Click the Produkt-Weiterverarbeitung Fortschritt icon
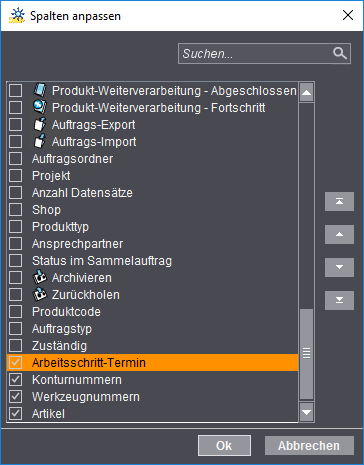The height and width of the screenshot is (465, 364). click(x=40, y=107)
